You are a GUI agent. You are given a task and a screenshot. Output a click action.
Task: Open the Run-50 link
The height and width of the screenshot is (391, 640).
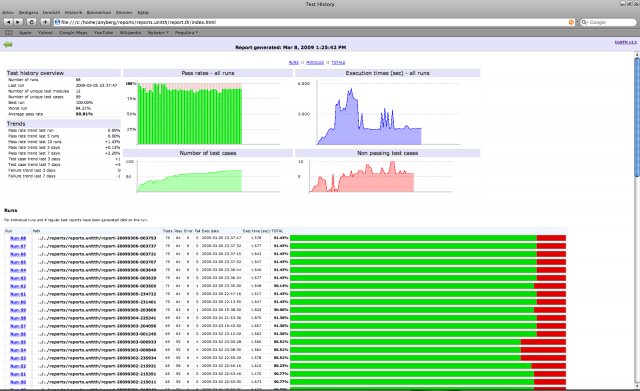click(18, 382)
